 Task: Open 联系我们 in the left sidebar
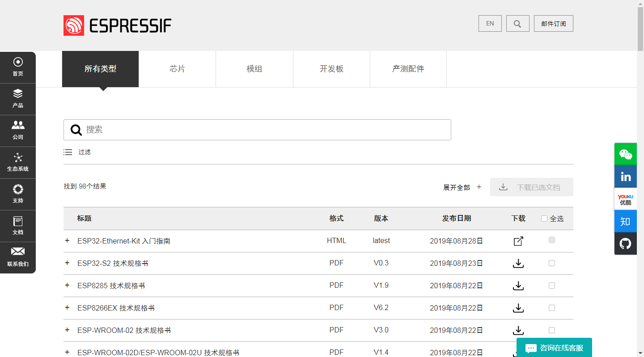[18, 257]
